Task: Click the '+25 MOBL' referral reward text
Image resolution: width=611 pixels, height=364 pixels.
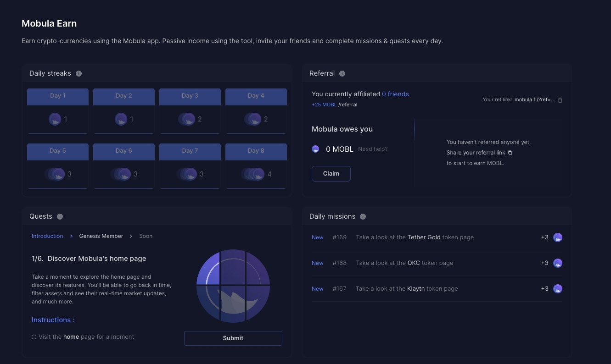Action: (x=324, y=105)
